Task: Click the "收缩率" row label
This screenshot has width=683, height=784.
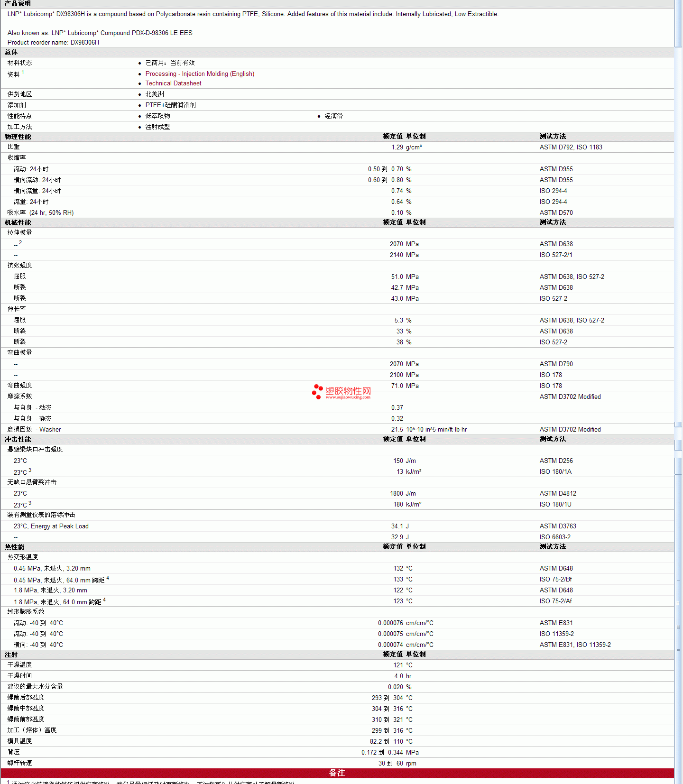Action: coord(17,158)
